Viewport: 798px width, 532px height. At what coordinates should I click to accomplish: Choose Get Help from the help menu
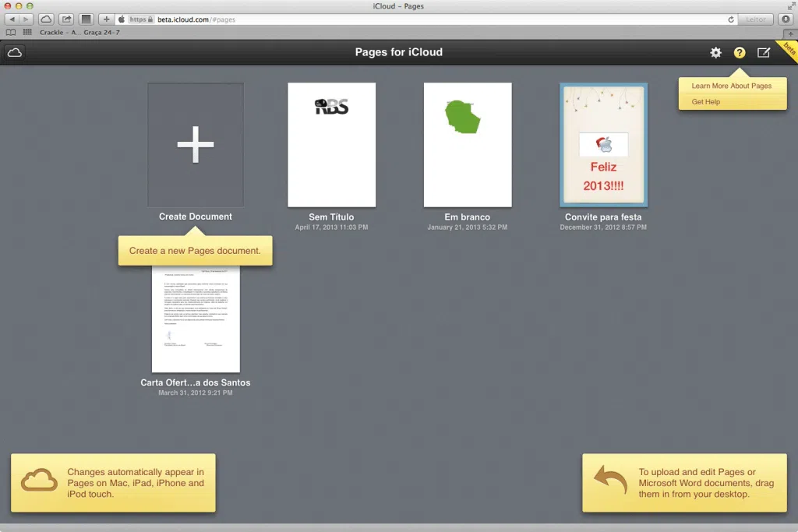pyautogui.click(x=706, y=102)
